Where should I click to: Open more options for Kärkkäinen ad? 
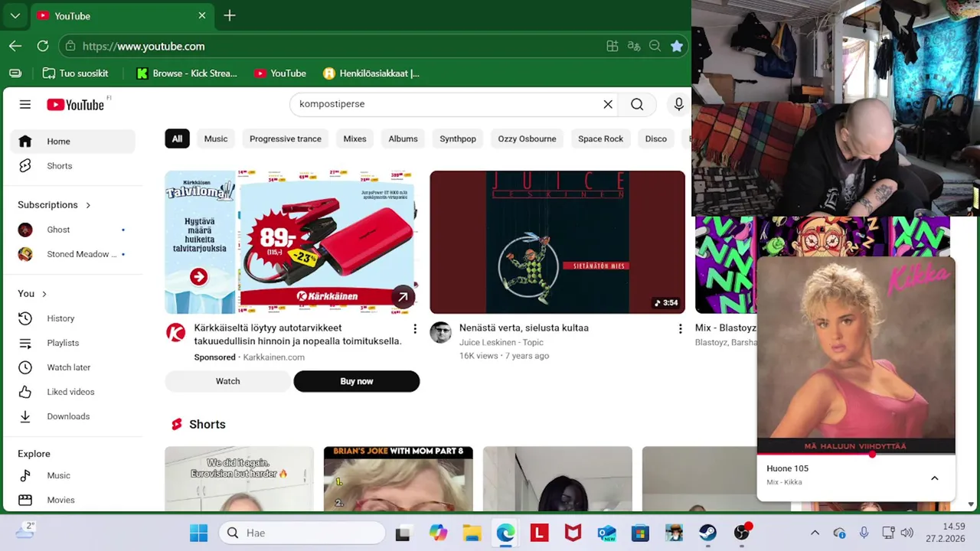[415, 329]
